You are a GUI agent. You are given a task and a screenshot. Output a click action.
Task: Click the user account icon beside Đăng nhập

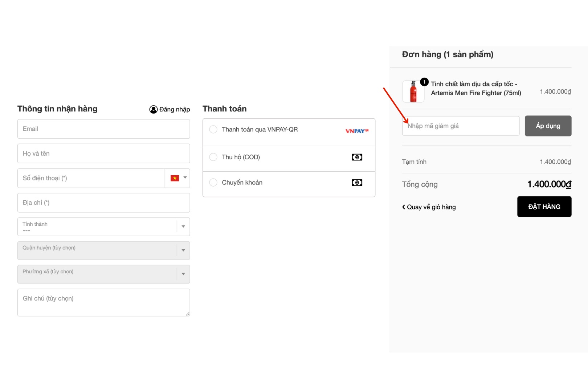[153, 109]
